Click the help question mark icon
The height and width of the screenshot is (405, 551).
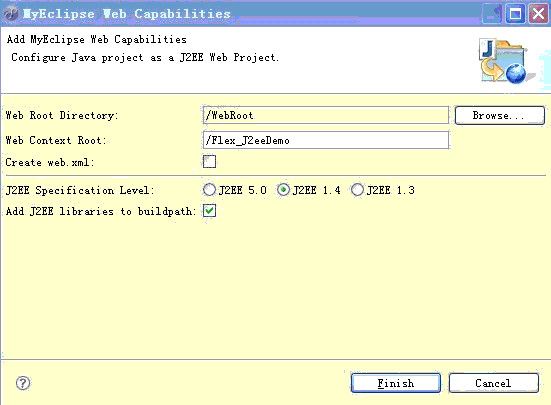[x=23, y=383]
